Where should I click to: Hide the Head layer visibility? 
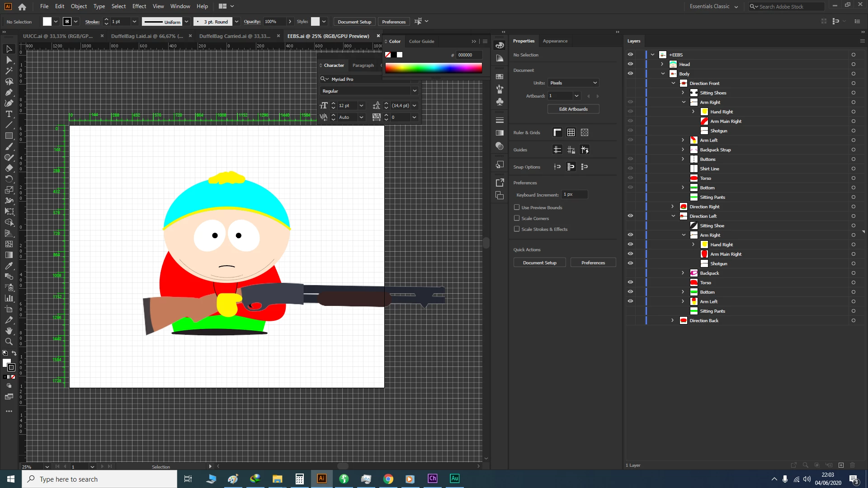click(x=630, y=64)
